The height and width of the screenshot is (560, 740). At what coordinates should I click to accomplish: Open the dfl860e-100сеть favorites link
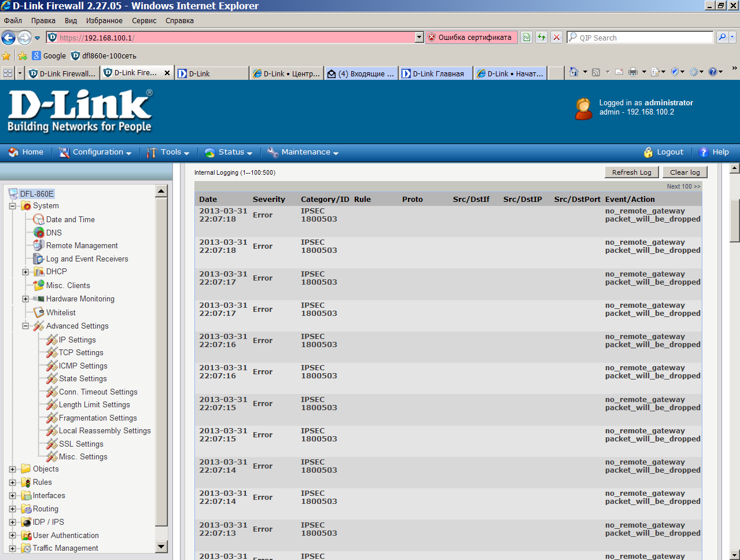(x=104, y=56)
